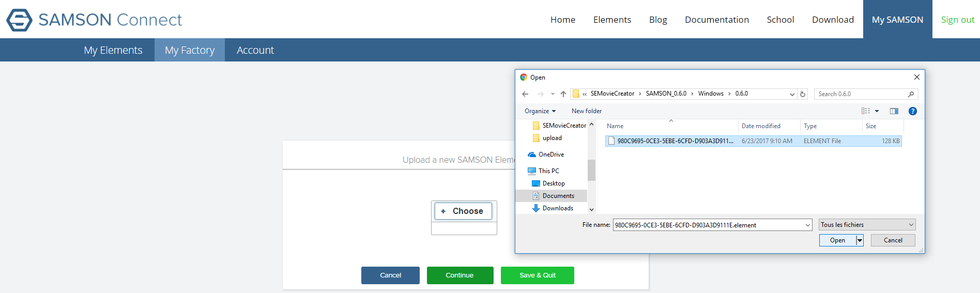Click the Search 0.6.0 field
Image resolution: width=980 pixels, height=293 pixels.
[861, 94]
